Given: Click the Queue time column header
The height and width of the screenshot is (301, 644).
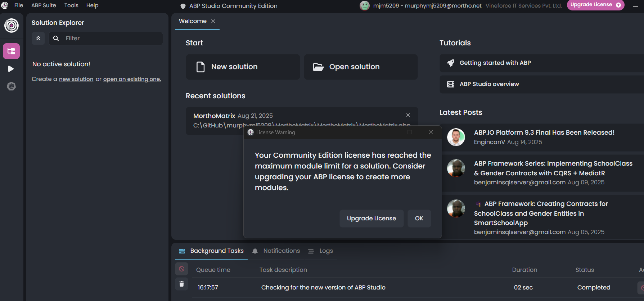Looking at the screenshot, I should coord(213,270).
